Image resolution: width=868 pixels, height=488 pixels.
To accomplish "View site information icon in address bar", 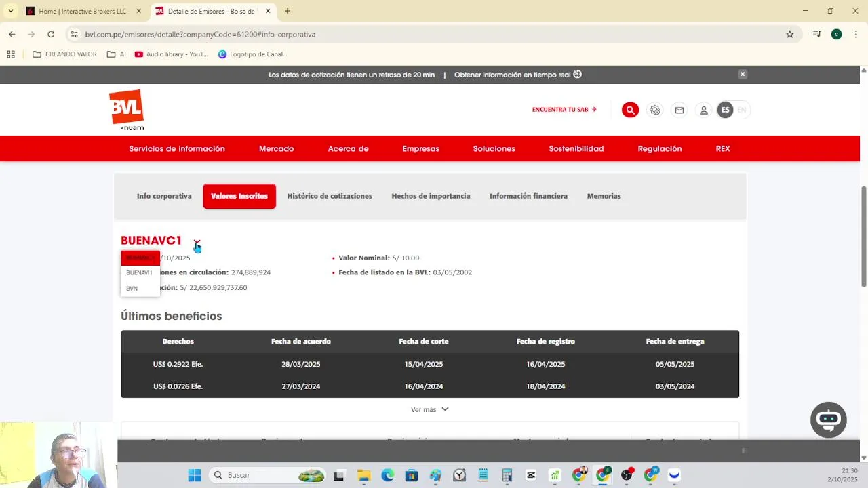I will pos(74,34).
